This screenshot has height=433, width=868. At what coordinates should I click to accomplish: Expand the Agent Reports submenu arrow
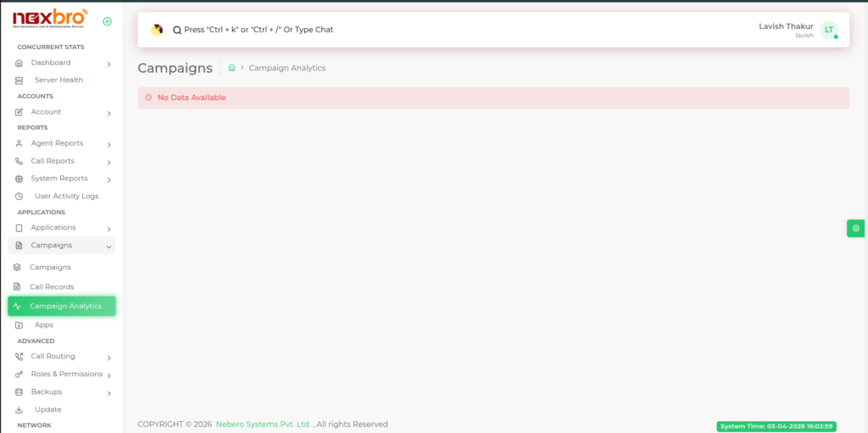tap(109, 144)
